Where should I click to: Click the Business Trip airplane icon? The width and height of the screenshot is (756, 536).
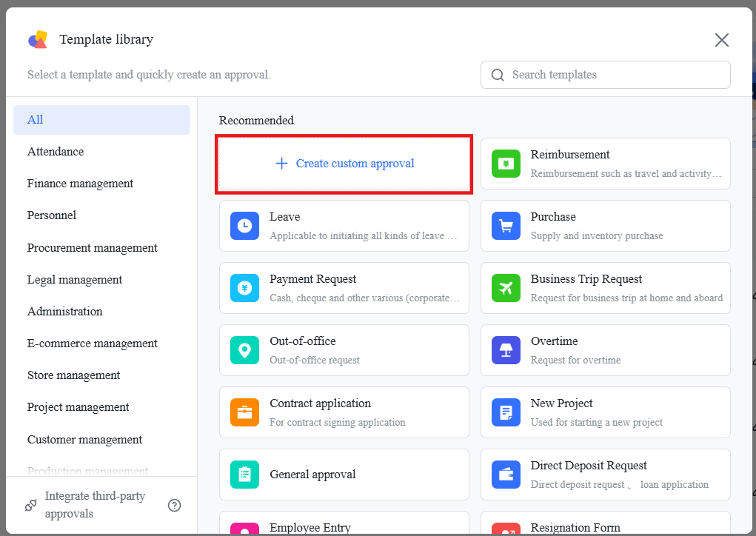506,288
